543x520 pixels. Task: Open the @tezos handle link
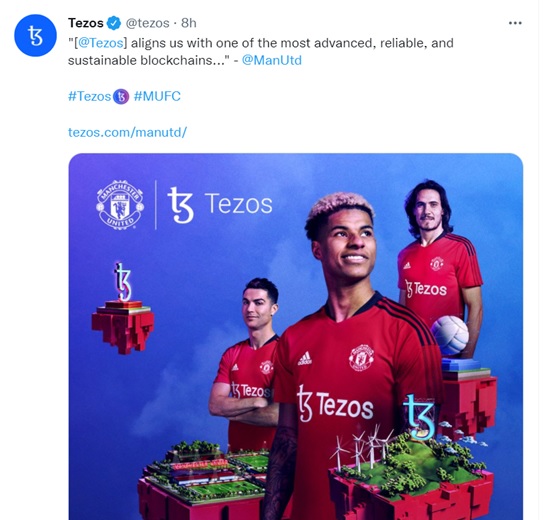coord(147,23)
